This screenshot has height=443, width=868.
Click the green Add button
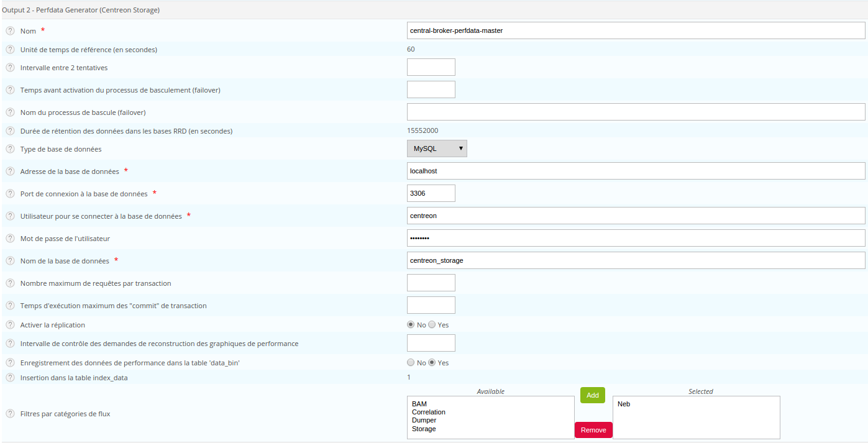click(593, 395)
